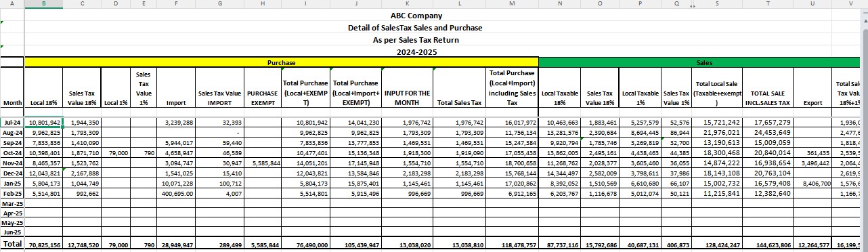Select column F header

[176, 4]
